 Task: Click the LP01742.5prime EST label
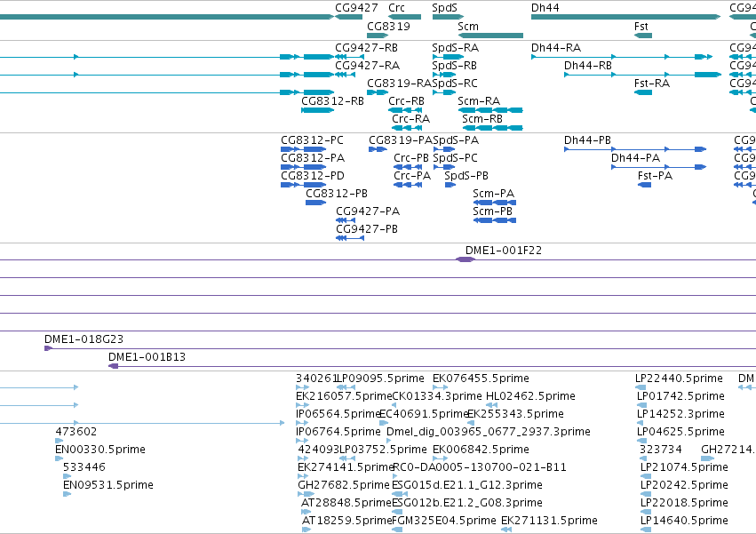680,396
